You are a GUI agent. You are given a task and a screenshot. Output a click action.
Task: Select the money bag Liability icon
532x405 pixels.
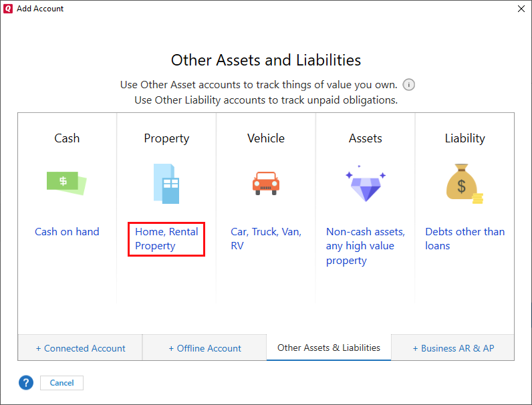tap(464, 184)
